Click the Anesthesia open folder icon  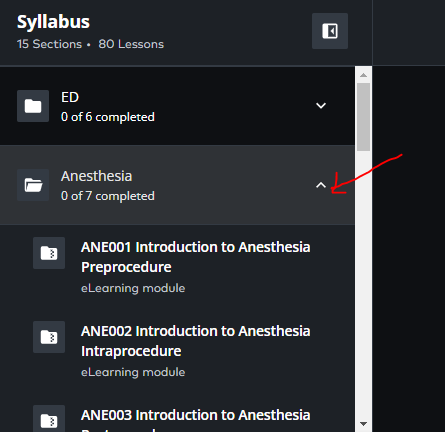pyautogui.click(x=33, y=185)
